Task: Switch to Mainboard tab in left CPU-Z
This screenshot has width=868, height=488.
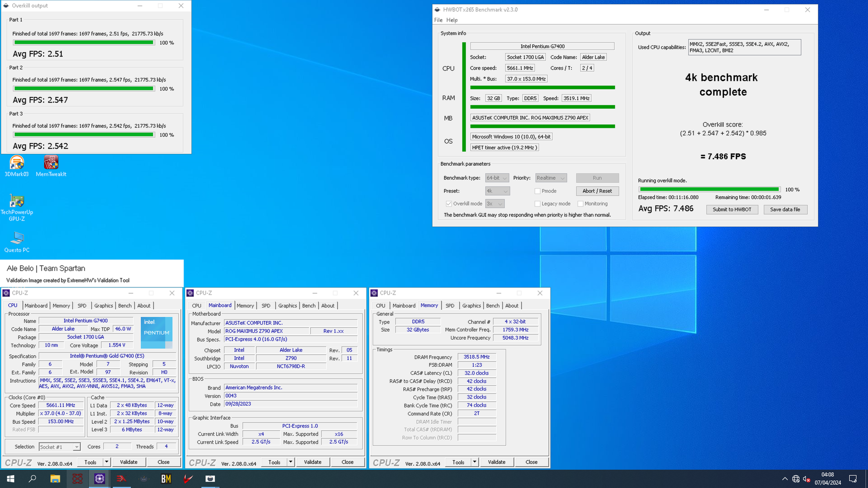Action: click(36, 306)
